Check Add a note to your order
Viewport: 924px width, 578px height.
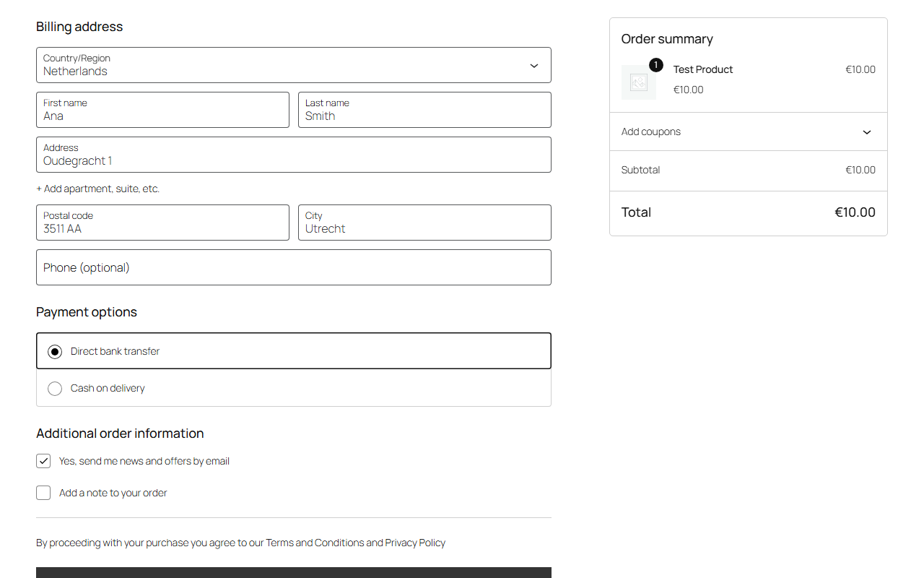pos(43,493)
